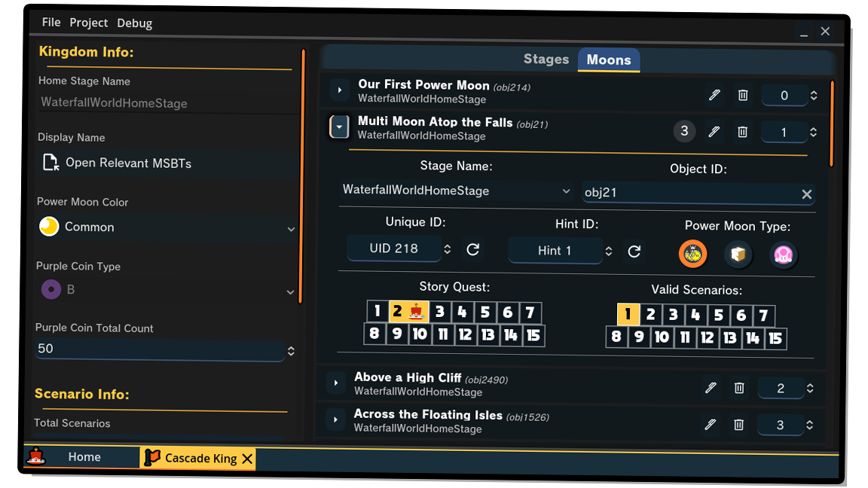Click index field showing 0 for First Power Moon
868x488 pixels.
(784, 95)
